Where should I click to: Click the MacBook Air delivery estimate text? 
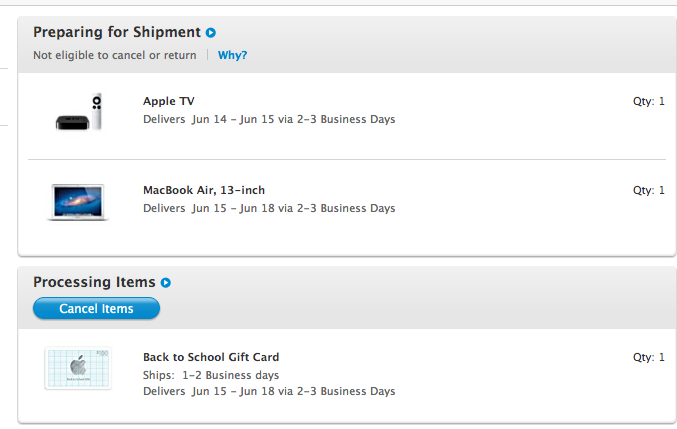(269, 208)
